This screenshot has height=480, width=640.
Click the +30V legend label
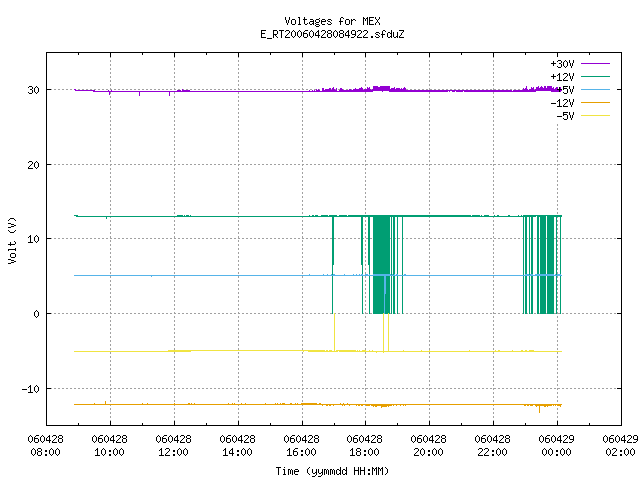click(562, 64)
